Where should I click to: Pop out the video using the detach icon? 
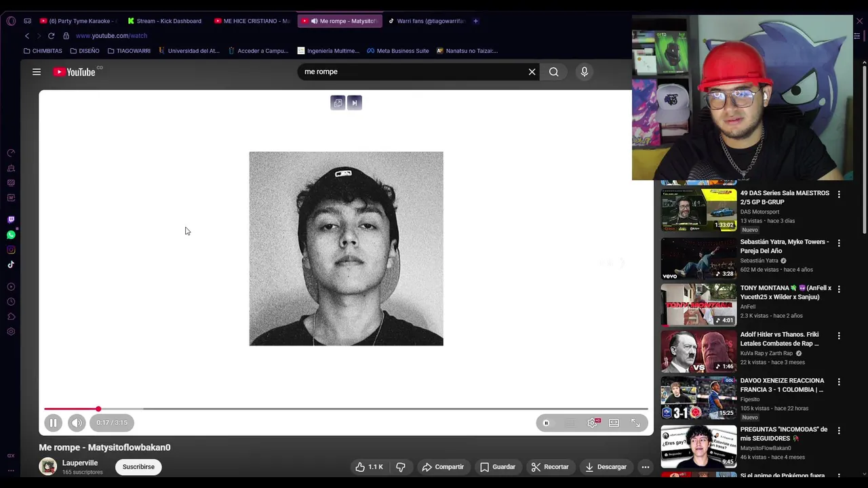[338, 103]
